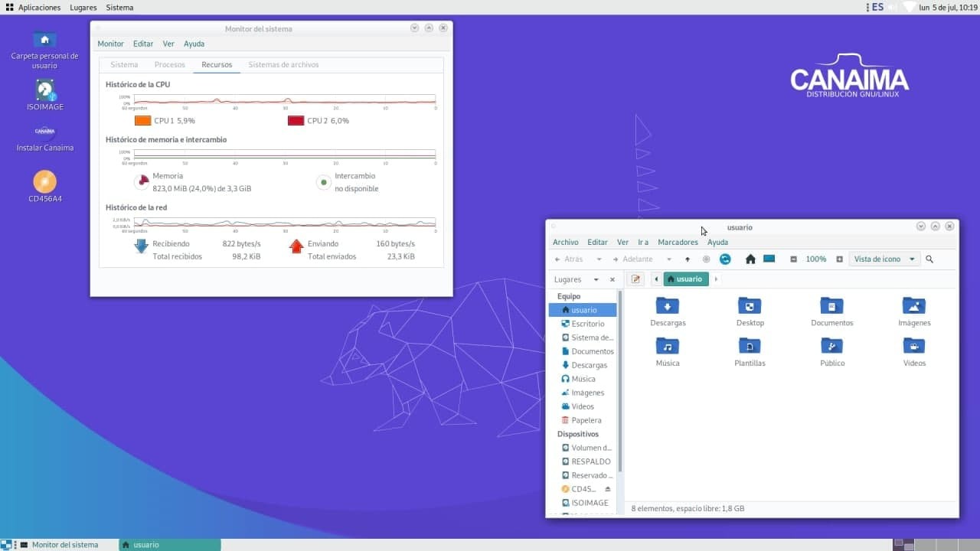Open the Música folder icon
The width and height of the screenshot is (980, 551).
(x=668, y=347)
